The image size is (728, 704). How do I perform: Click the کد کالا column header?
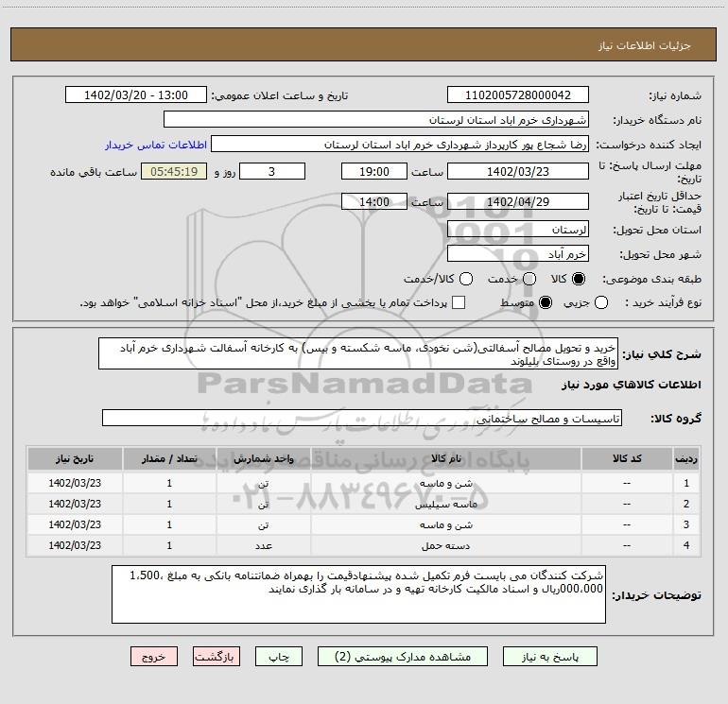coord(627,458)
